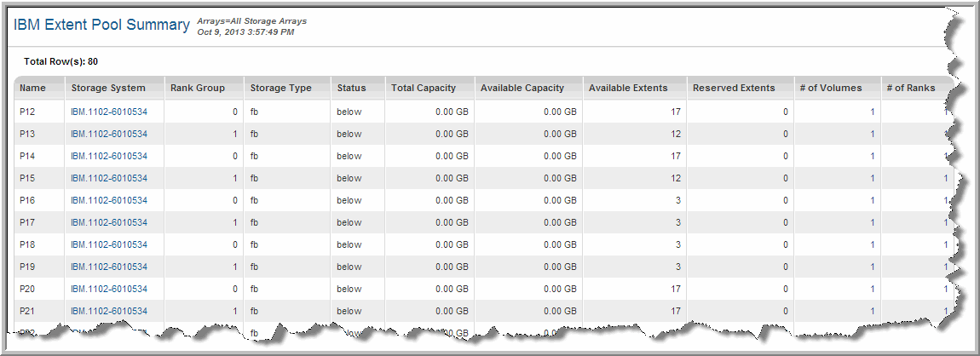Sort by the Name column header
Image resolution: width=980 pixels, height=356 pixels.
(32, 88)
